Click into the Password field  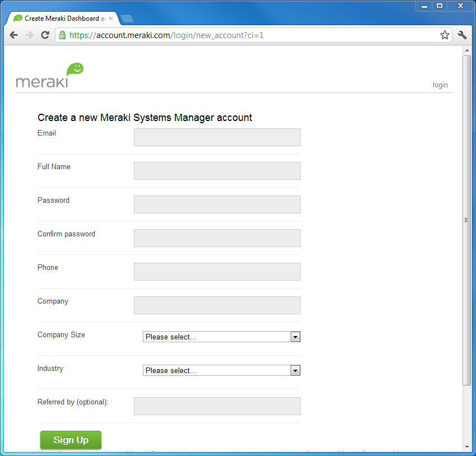(x=217, y=204)
